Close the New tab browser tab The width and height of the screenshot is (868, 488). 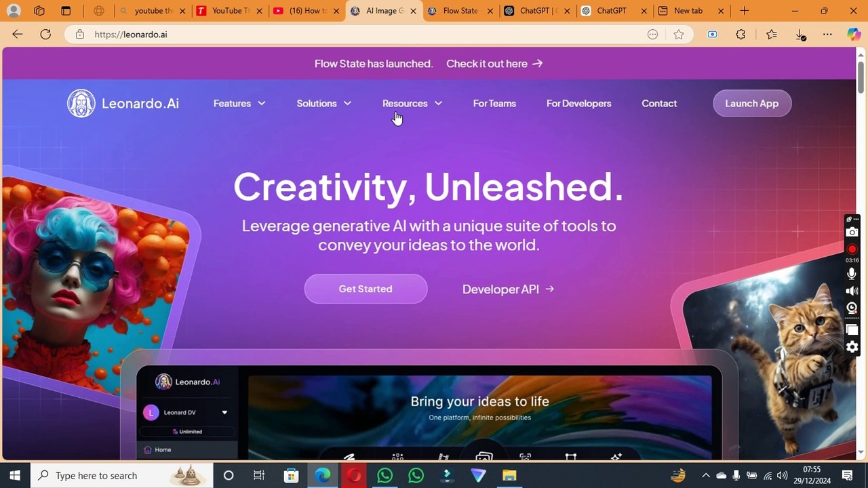(x=721, y=11)
